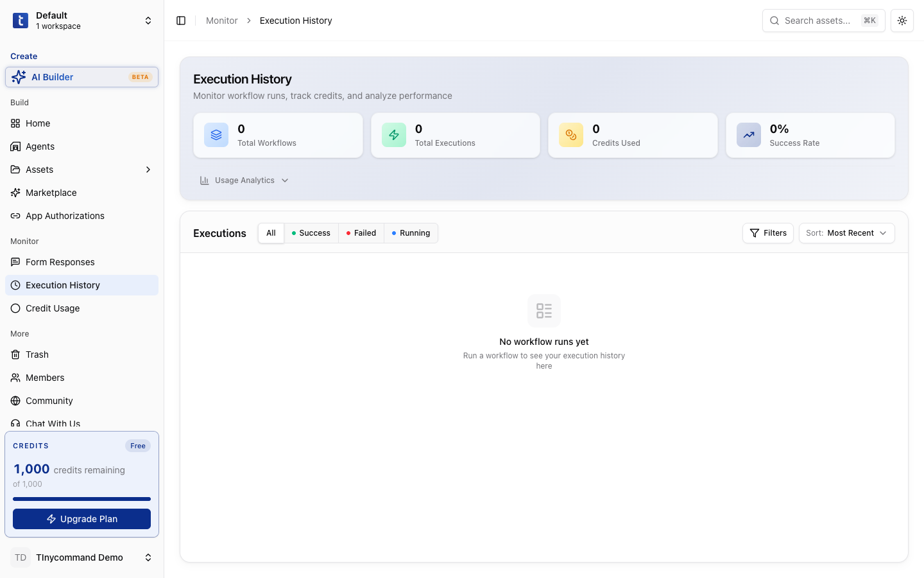Expand the Assets submenu arrow

(x=148, y=170)
